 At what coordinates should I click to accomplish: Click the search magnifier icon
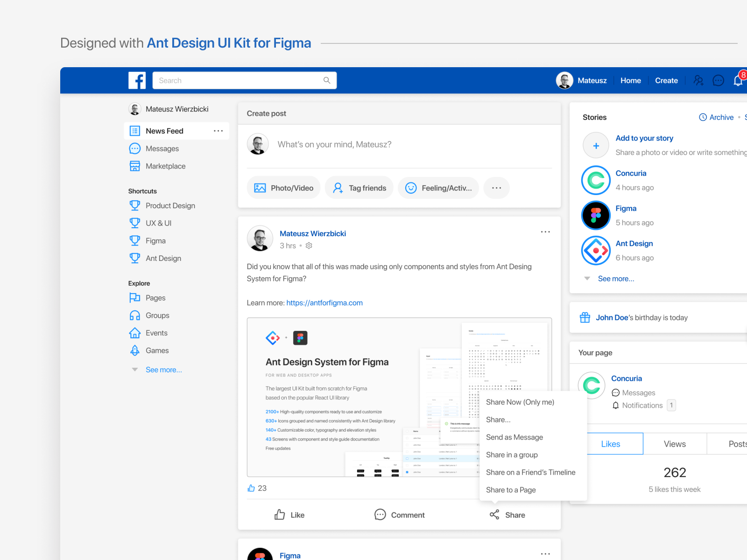[x=327, y=80]
